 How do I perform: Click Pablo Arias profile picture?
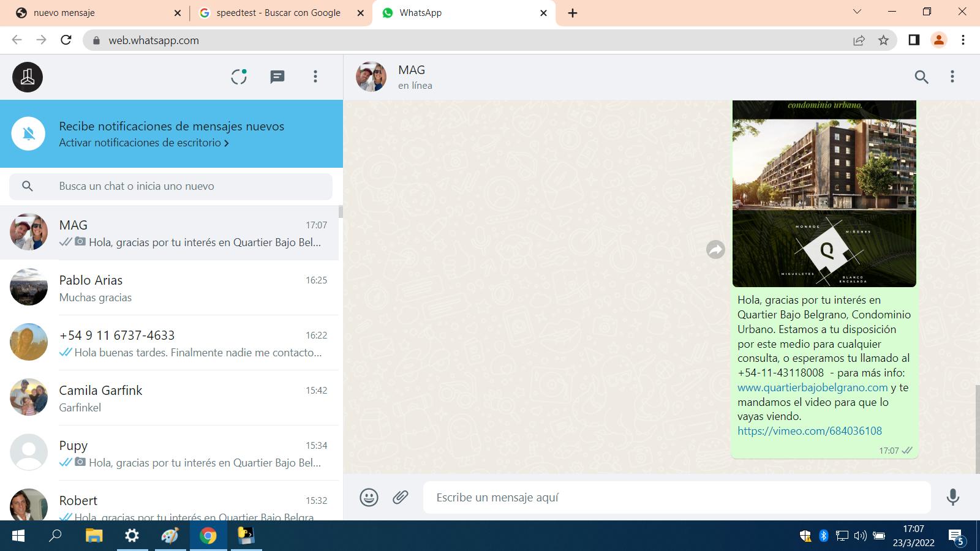pyautogui.click(x=29, y=287)
